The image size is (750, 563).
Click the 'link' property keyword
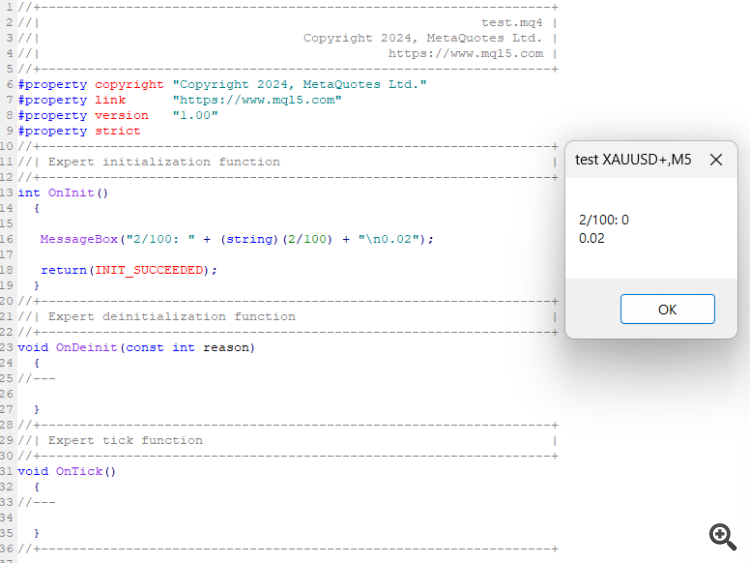click(110, 100)
